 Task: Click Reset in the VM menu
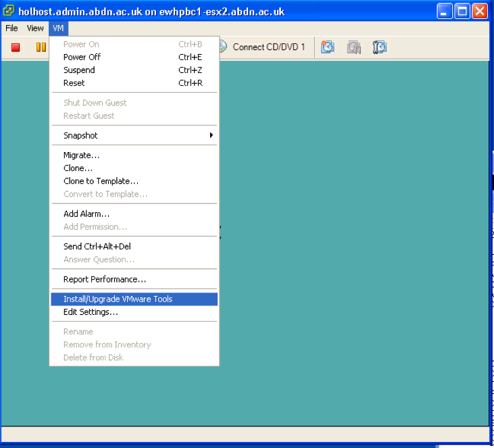pyautogui.click(x=74, y=83)
